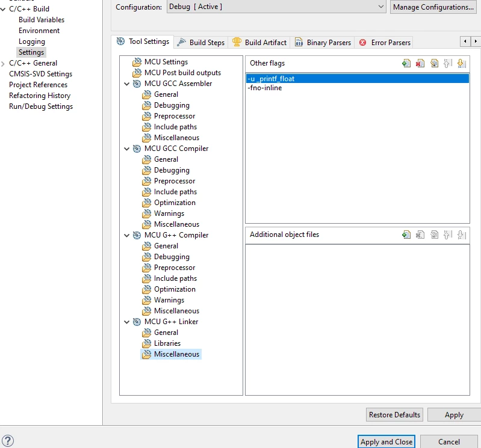Image resolution: width=481 pixels, height=448 pixels.
Task: Move the selected Other flags entry up
Action: coord(447,63)
